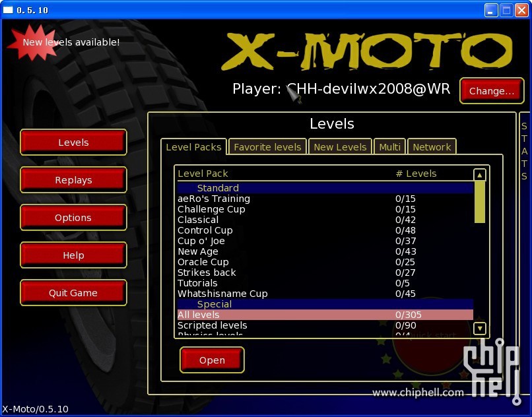532x417 pixels.
Task: Open the Replays section
Action: tap(73, 180)
